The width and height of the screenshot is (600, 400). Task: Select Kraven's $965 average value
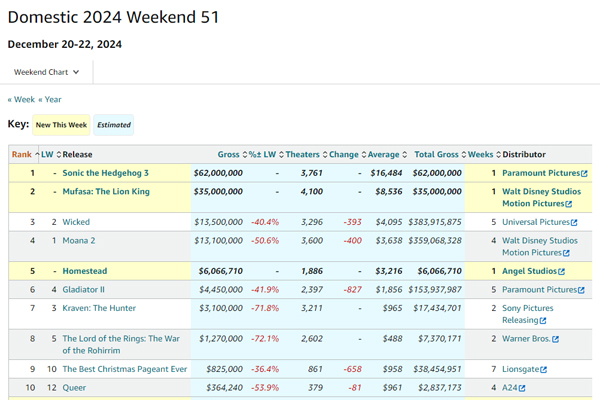pyautogui.click(x=393, y=308)
